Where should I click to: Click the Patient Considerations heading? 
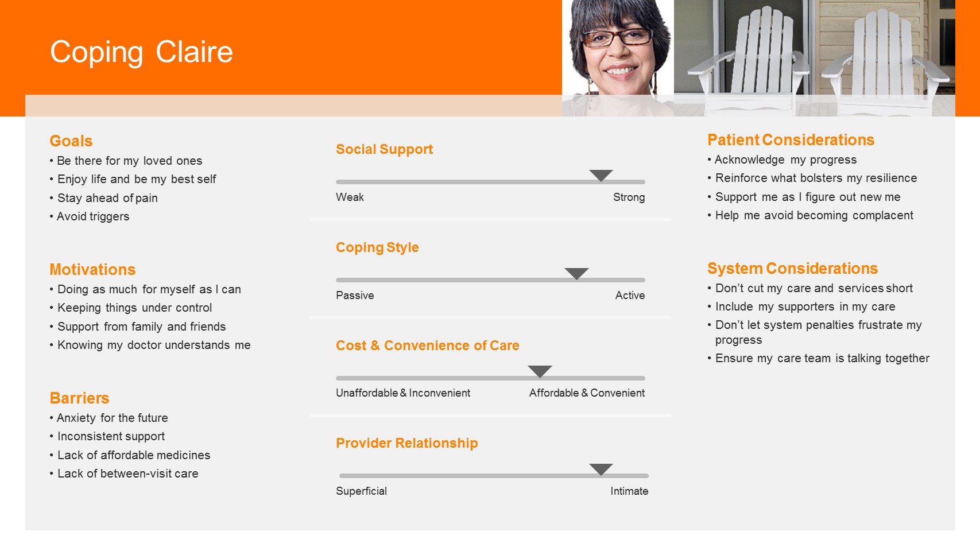click(x=791, y=139)
